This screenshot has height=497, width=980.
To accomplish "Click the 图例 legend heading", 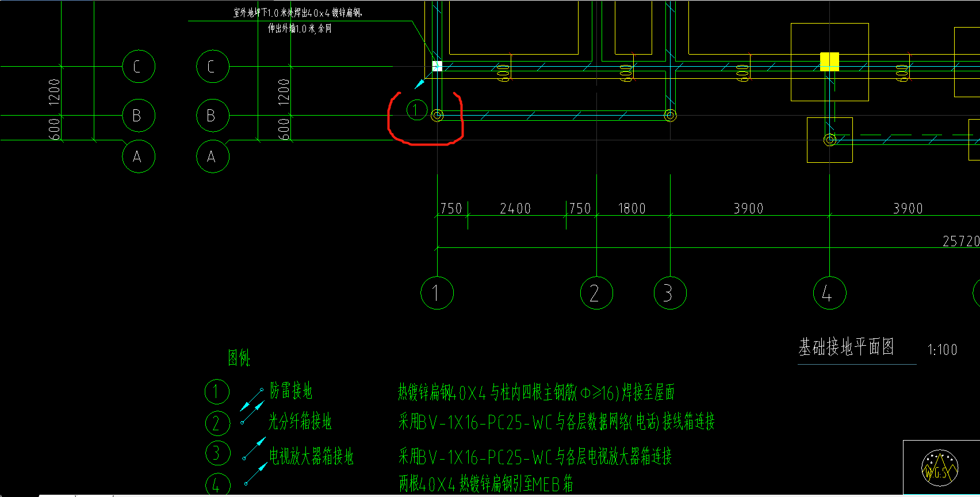I will [x=239, y=358].
